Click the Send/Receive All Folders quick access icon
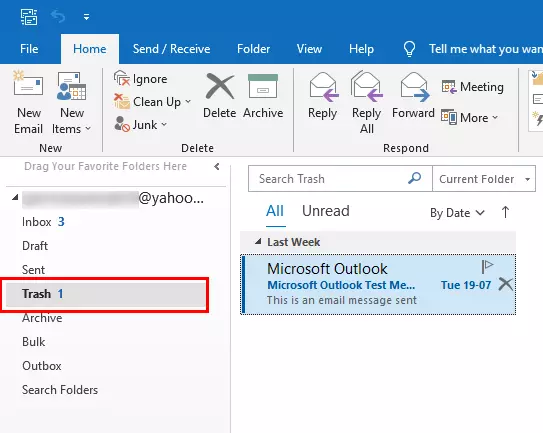543x433 pixels. (29, 16)
